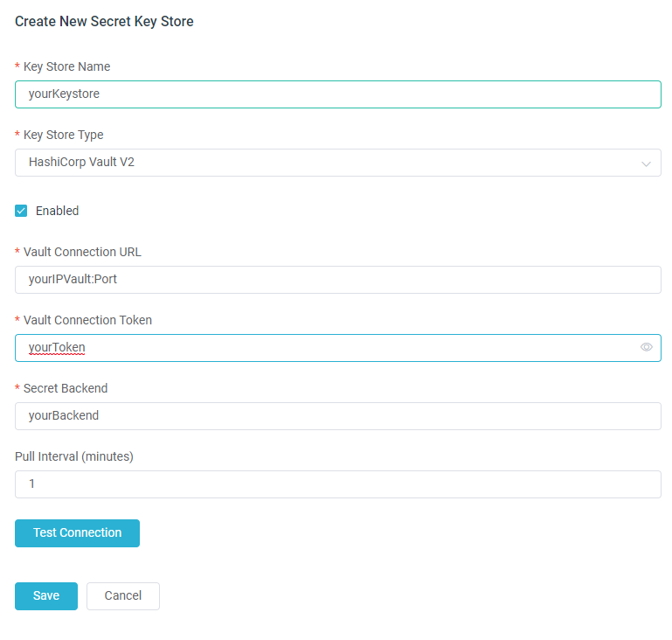Click the Key Store Type label
The width and height of the screenshot is (672, 640).
(x=63, y=135)
